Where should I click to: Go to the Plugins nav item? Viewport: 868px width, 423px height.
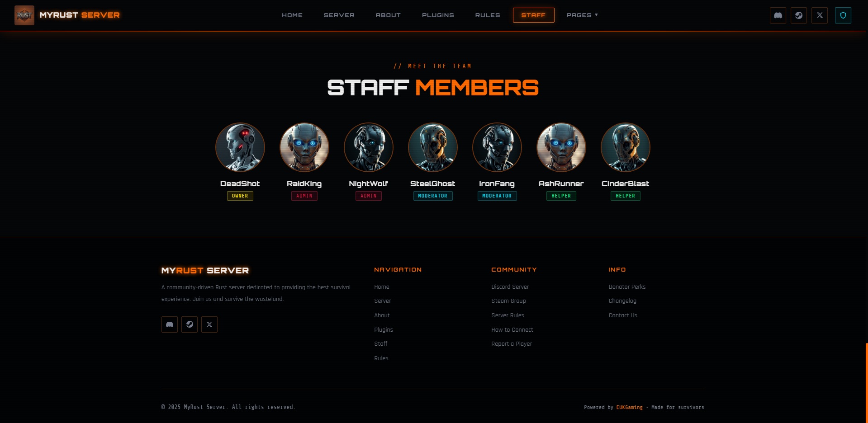pyautogui.click(x=437, y=15)
